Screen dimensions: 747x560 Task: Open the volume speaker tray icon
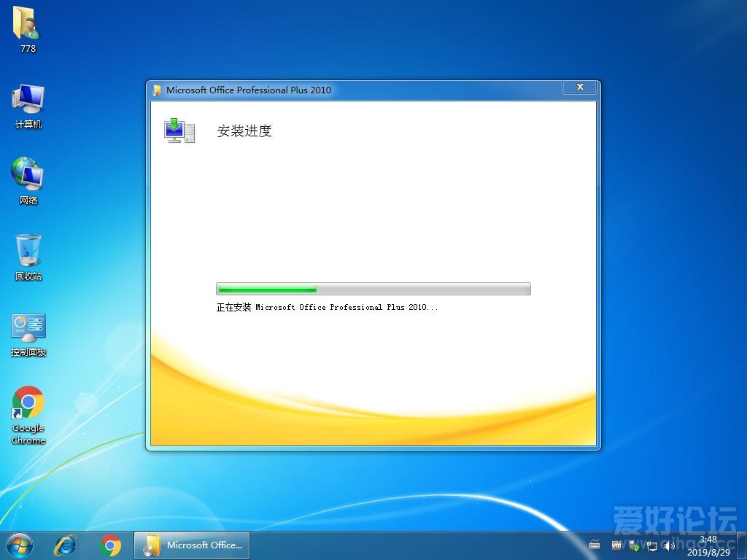pyautogui.click(x=670, y=545)
